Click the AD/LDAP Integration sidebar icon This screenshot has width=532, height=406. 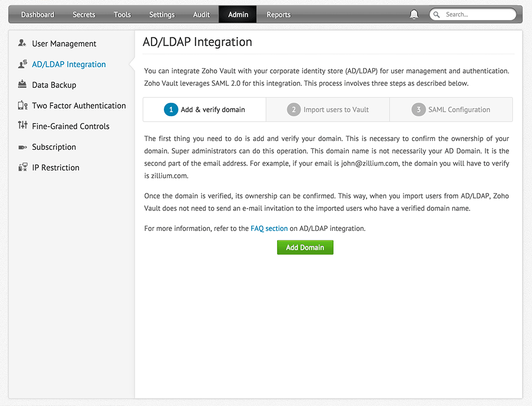point(22,64)
